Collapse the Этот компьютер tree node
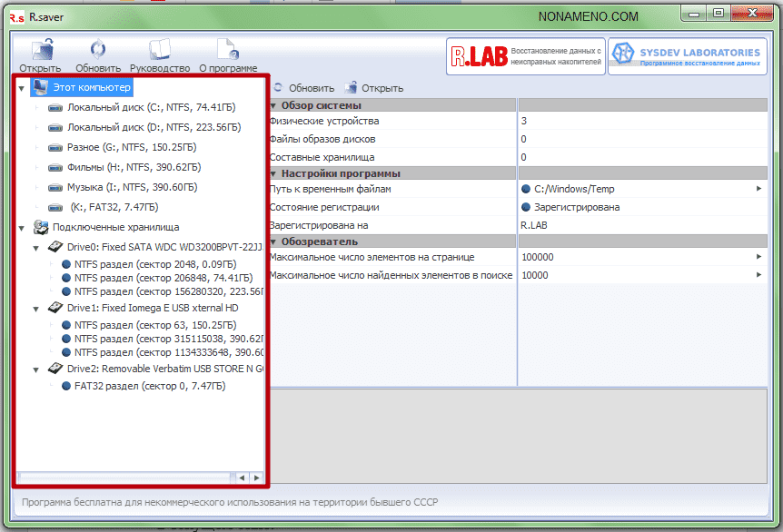Image resolution: width=783 pixels, height=532 pixels. click(x=22, y=88)
